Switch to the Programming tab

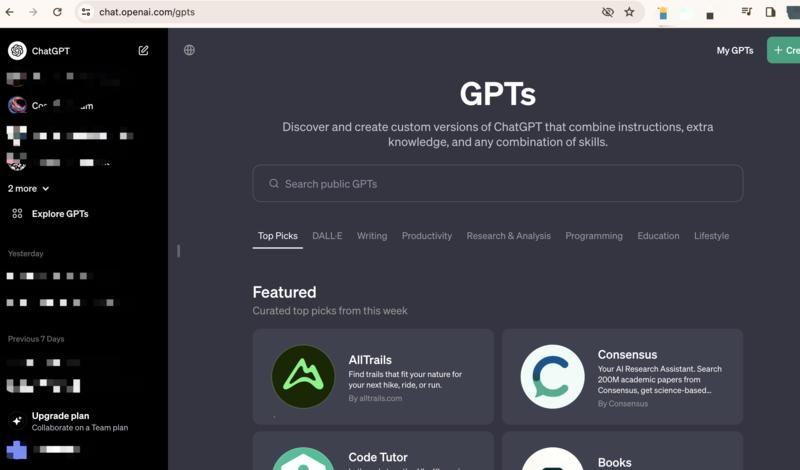(594, 236)
